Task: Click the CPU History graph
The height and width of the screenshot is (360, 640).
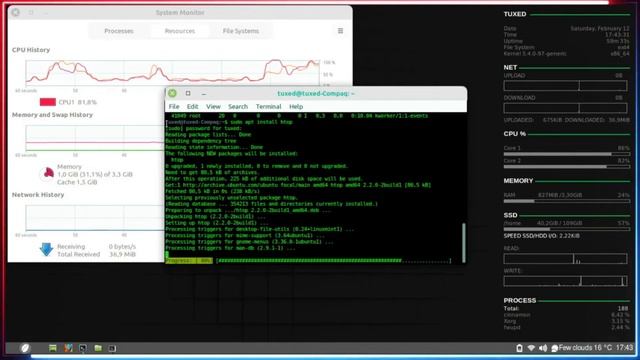Action: coord(173,73)
